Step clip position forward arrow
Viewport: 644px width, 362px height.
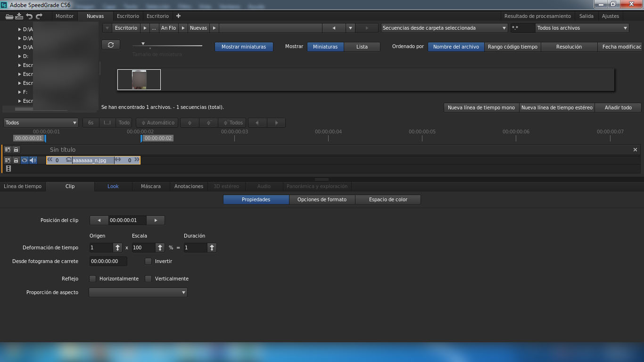point(156,220)
